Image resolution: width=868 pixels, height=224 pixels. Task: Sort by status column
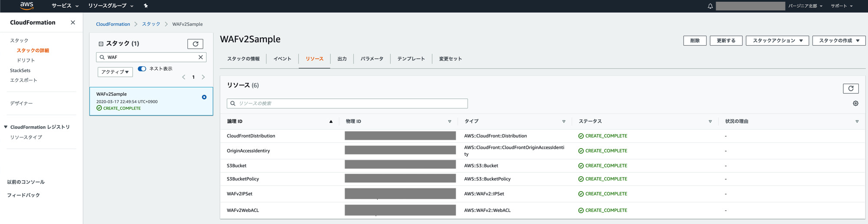pyautogui.click(x=710, y=122)
